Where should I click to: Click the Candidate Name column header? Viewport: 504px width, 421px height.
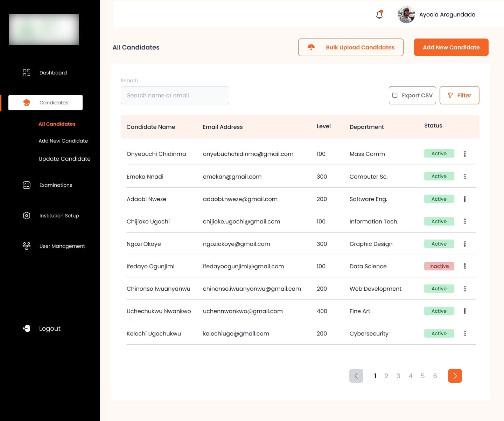click(x=151, y=127)
